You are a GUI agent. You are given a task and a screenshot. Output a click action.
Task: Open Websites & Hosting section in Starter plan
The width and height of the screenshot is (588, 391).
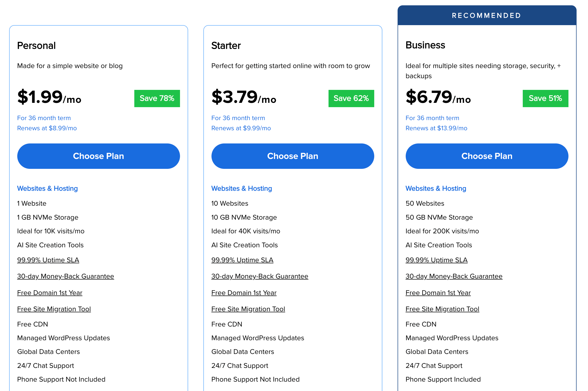(x=241, y=188)
